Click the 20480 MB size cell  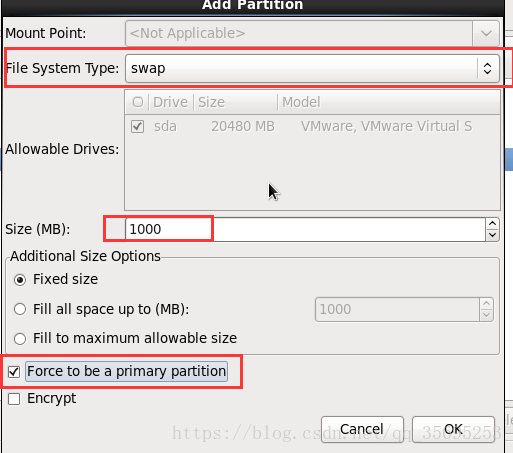pyautogui.click(x=243, y=126)
